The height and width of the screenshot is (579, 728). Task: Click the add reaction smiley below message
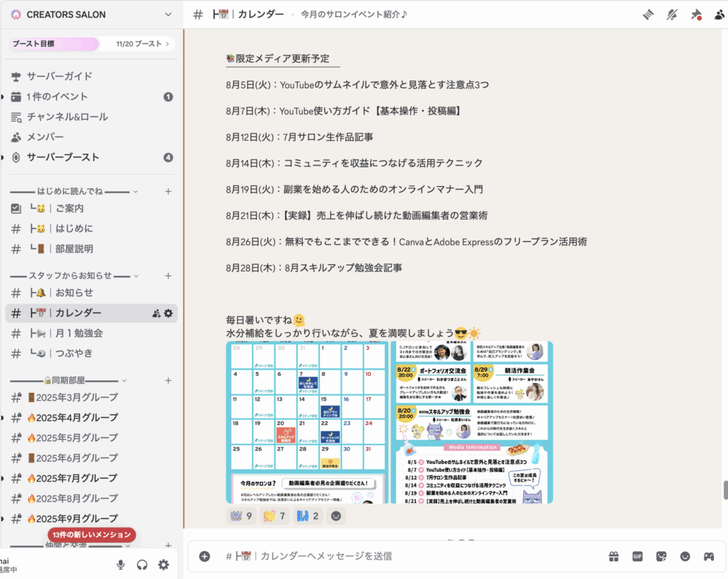(x=336, y=516)
